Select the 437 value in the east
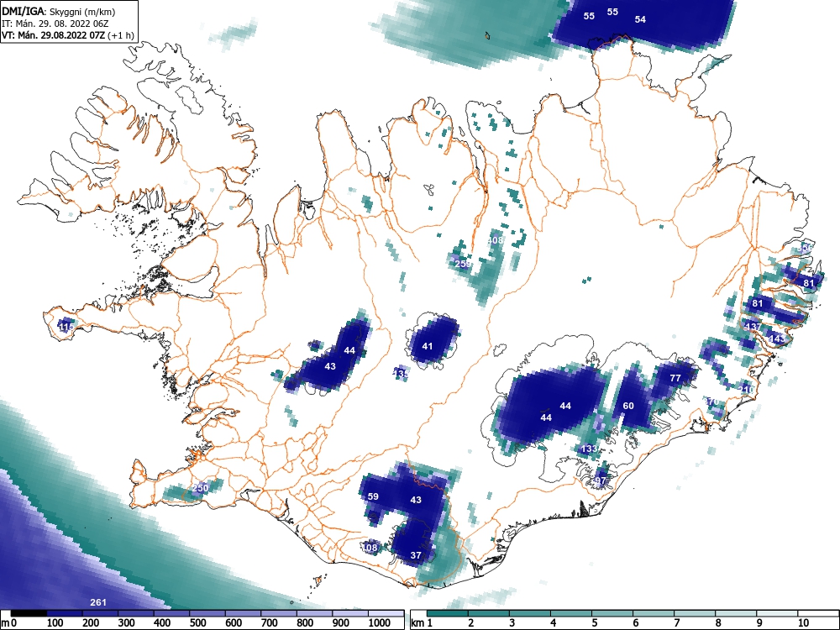 753,327
